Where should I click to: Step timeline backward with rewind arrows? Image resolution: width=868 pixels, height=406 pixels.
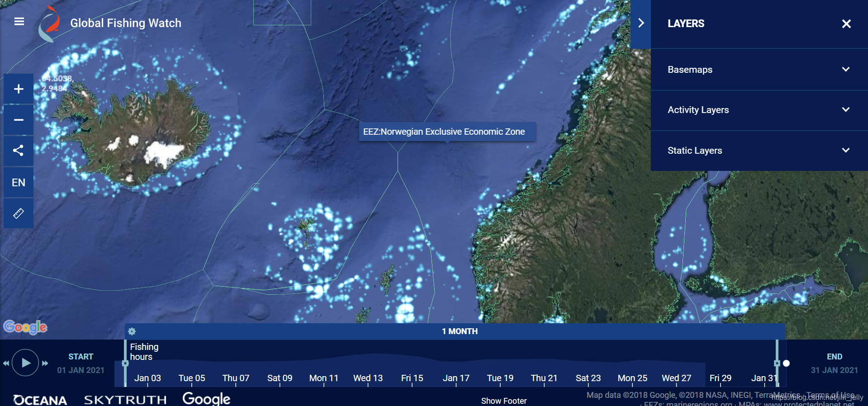(x=6, y=363)
